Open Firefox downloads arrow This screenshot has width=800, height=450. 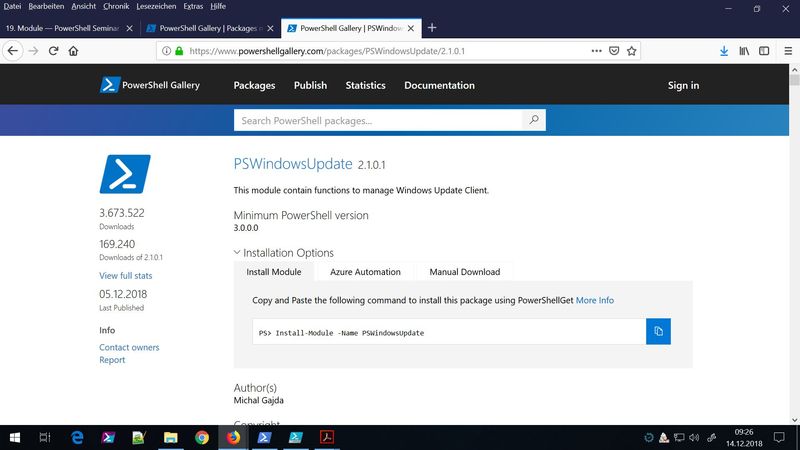point(724,51)
